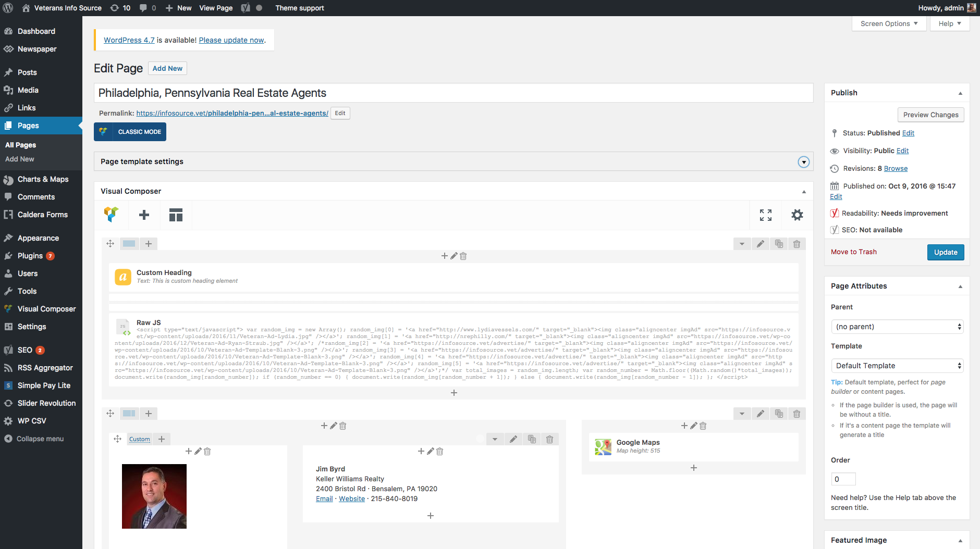Click the Preview Changes button
This screenshot has width=980, height=549.
point(930,115)
